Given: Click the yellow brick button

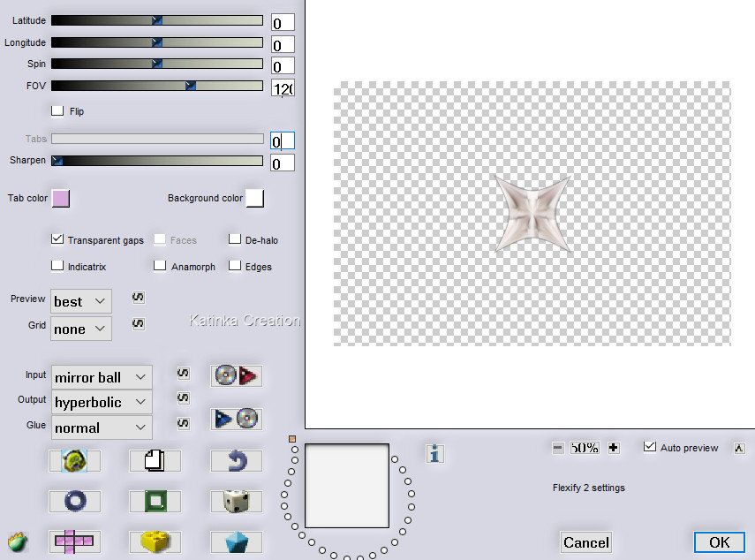Looking at the screenshot, I should (155, 541).
